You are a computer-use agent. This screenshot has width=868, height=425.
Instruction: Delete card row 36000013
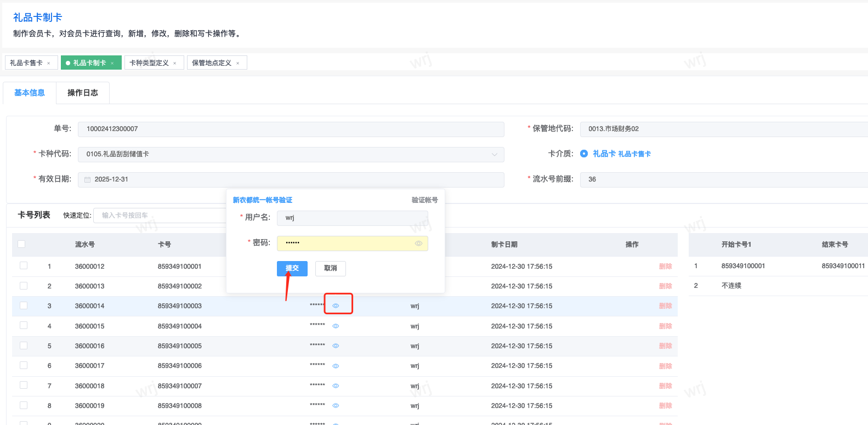point(665,286)
